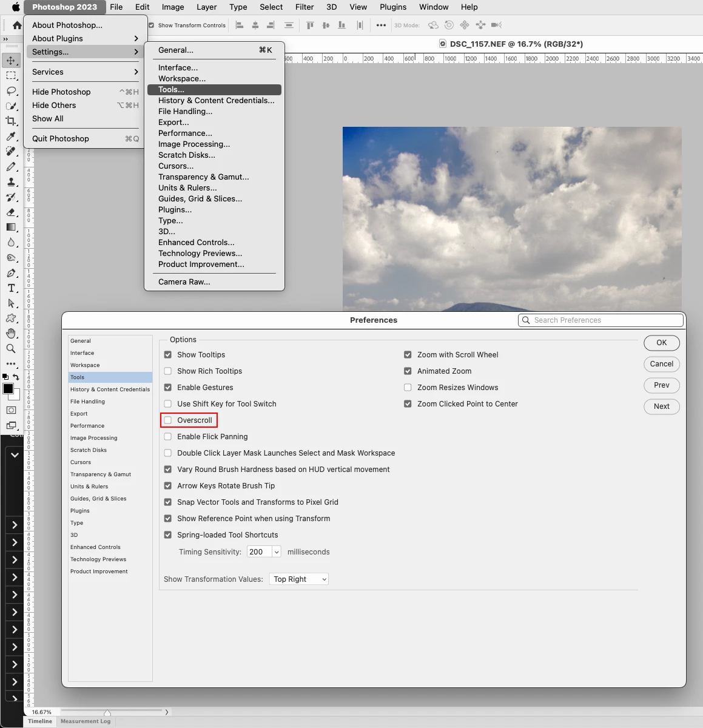This screenshot has width=703, height=728.
Task: Select Cursors in Preferences sidebar
Action: tap(110, 462)
